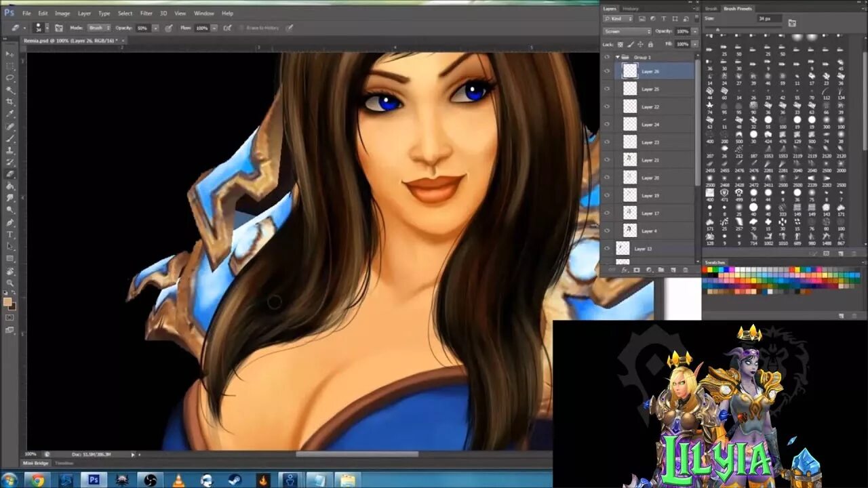Open the Timeline tab
Screen dimensions: 868x488
click(64, 463)
